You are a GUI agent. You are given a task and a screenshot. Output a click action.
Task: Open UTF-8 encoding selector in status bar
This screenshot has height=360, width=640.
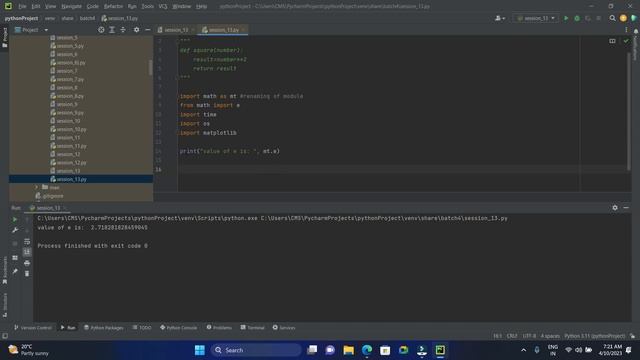coord(529,336)
